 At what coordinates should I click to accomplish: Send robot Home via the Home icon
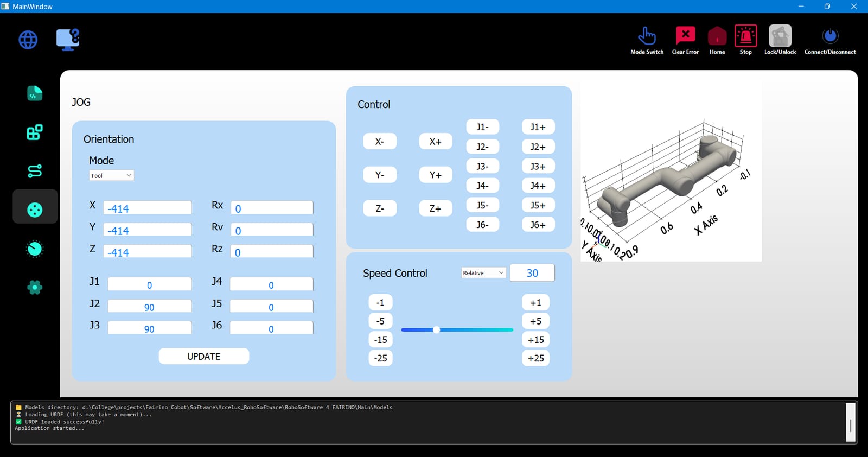pos(717,36)
